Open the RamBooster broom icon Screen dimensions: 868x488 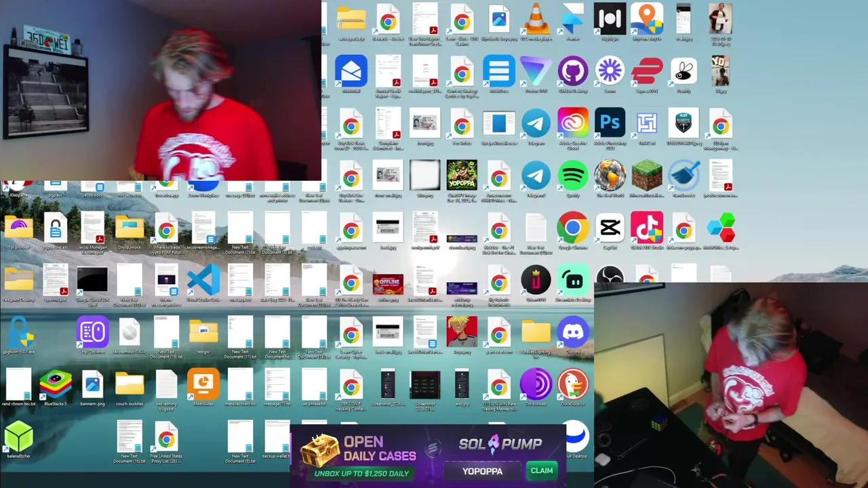[x=684, y=176]
